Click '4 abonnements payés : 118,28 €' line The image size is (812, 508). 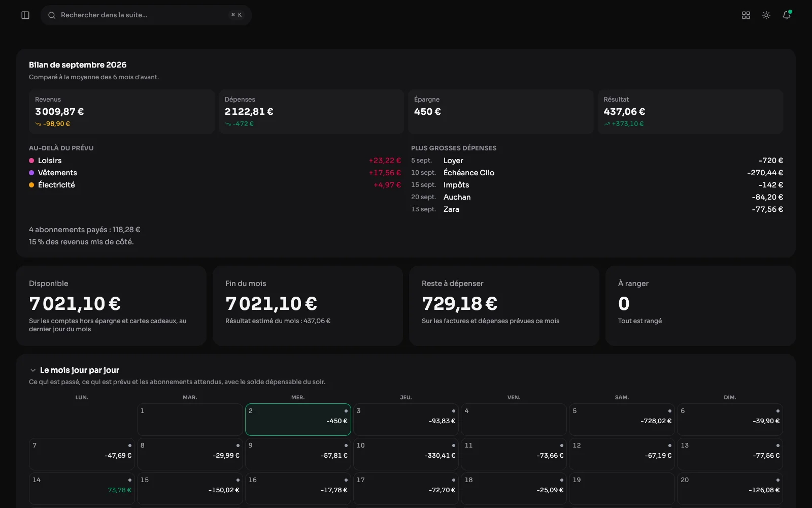(85, 230)
